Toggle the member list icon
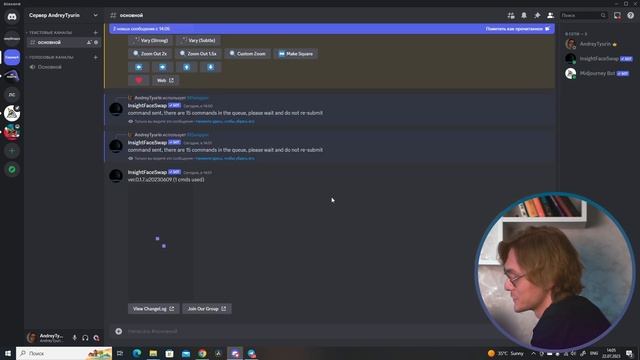Image resolution: width=640 pixels, height=360 pixels. (x=550, y=16)
